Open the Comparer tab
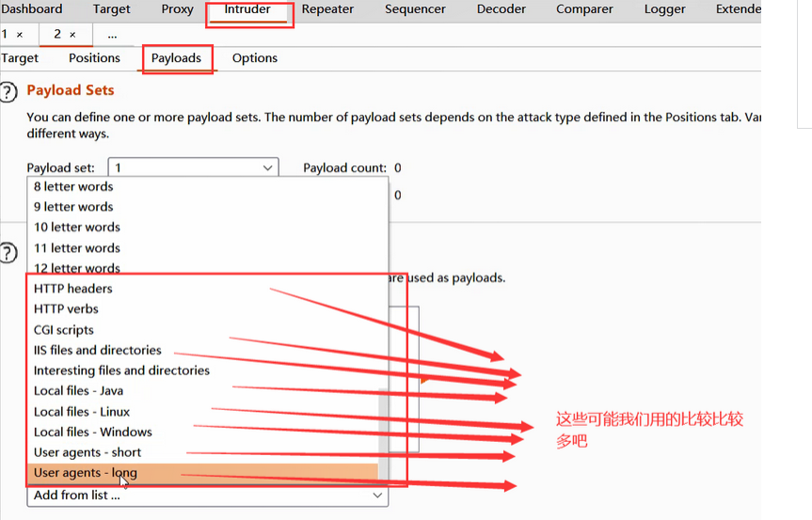Screen dimensions: 812x520 (x=584, y=8)
